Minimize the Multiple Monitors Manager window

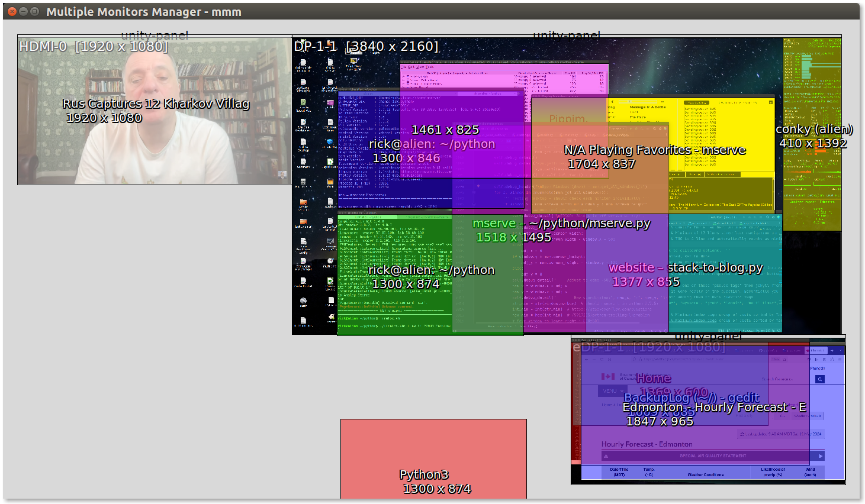(23, 11)
